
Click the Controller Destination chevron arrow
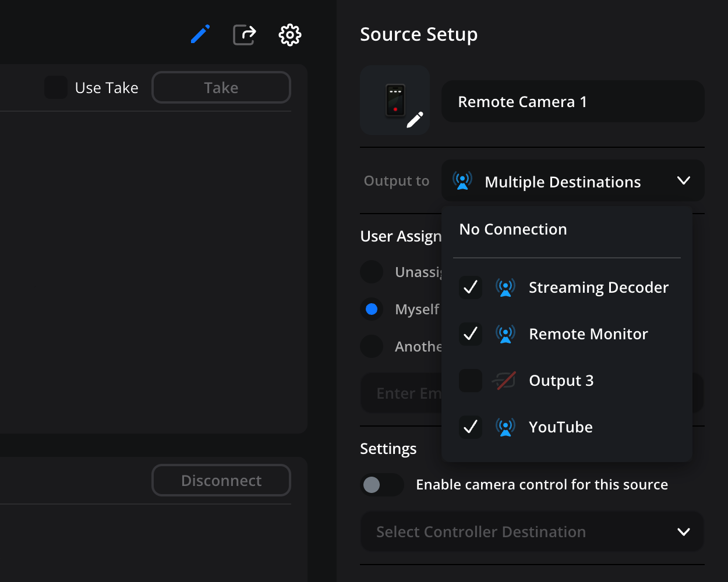[684, 532]
